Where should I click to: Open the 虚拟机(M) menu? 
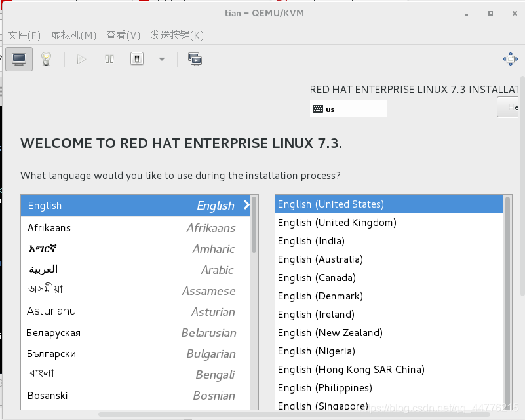pos(73,35)
